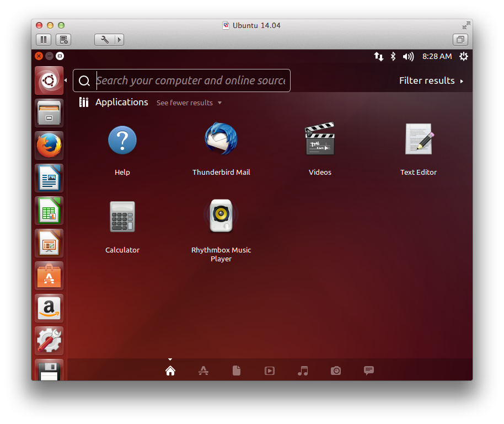Open the Calculator app
This screenshot has width=504, height=424.
click(x=122, y=217)
